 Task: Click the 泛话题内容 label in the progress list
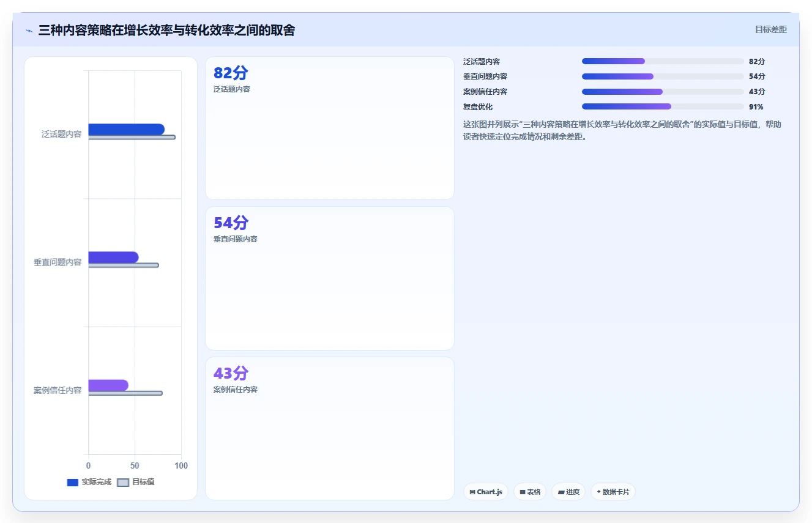click(482, 61)
